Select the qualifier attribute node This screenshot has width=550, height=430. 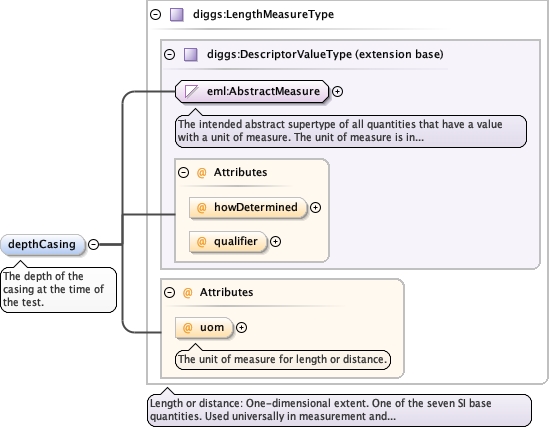click(x=228, y=242)
